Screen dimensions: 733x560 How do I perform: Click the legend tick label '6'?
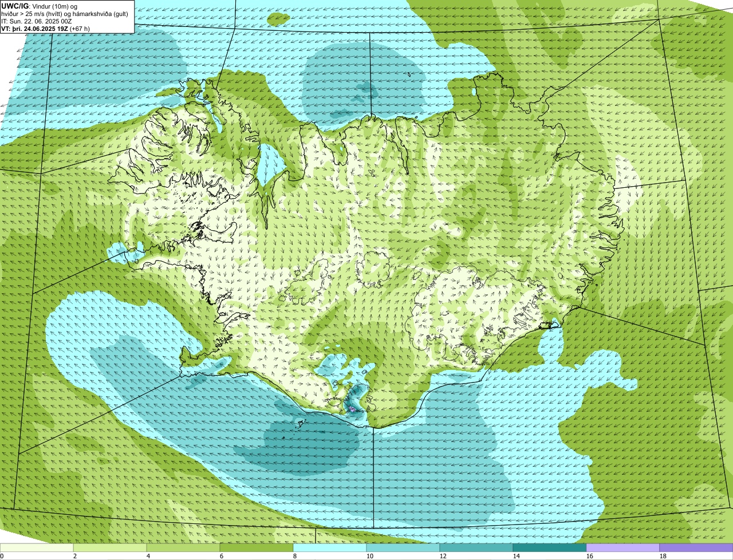pyautogui.click(x=221, y=556)
